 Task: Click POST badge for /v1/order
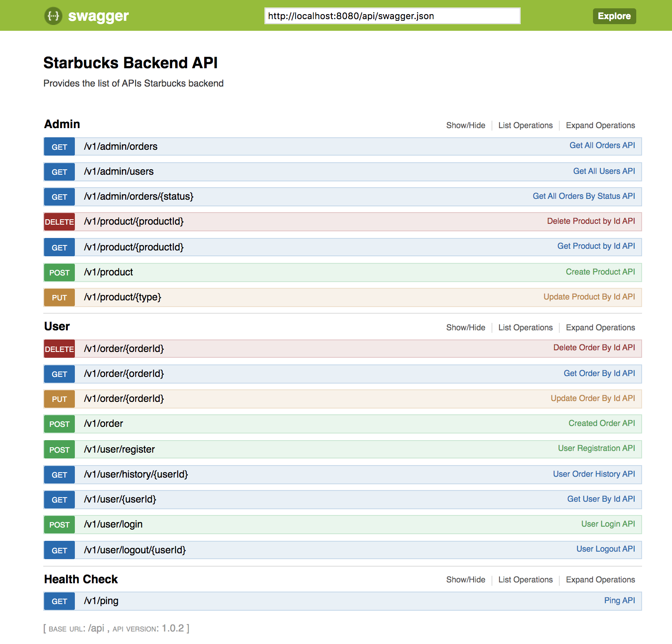(59, 424)
